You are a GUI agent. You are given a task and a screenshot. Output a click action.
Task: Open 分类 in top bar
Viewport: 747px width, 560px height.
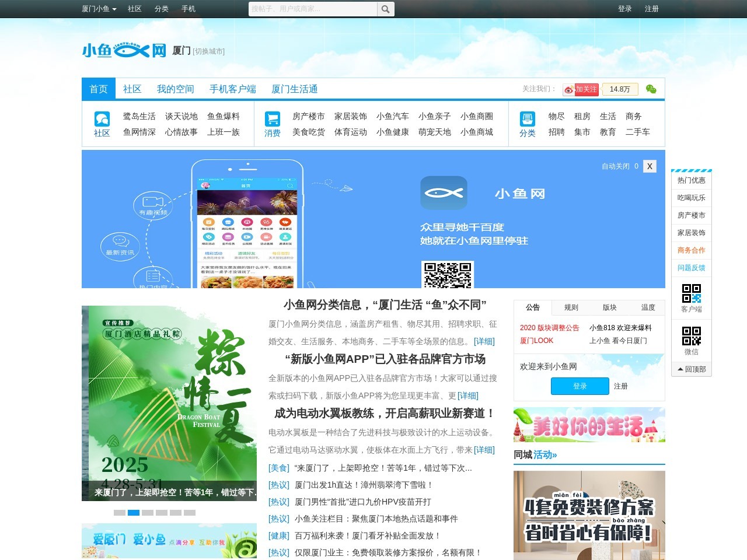(x=162, y=9)
